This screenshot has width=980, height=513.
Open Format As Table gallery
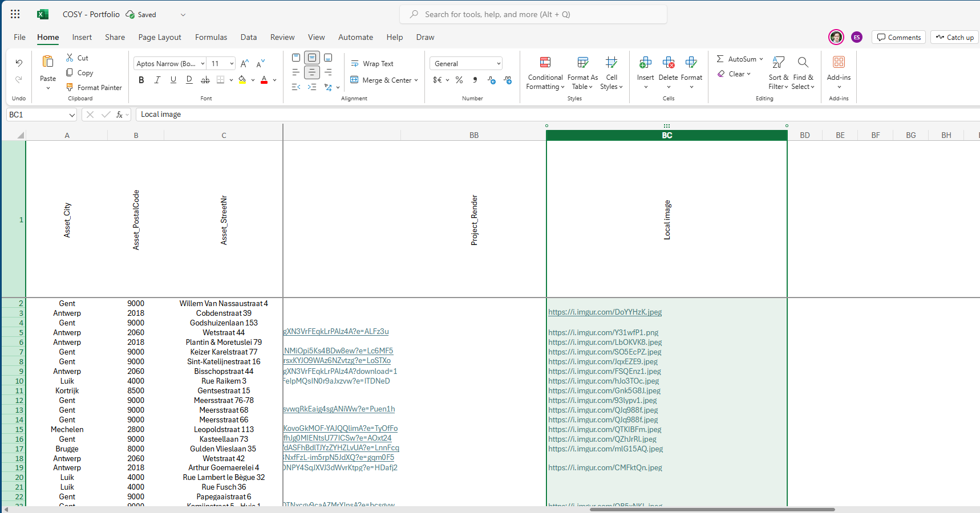[582, 73]
